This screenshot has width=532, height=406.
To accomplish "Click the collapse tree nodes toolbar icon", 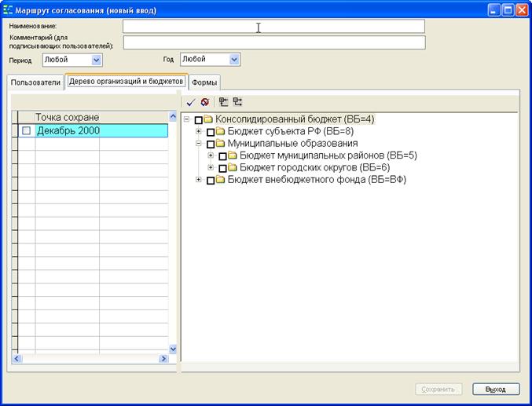I will pyautogui.click(x=237, y=102).
